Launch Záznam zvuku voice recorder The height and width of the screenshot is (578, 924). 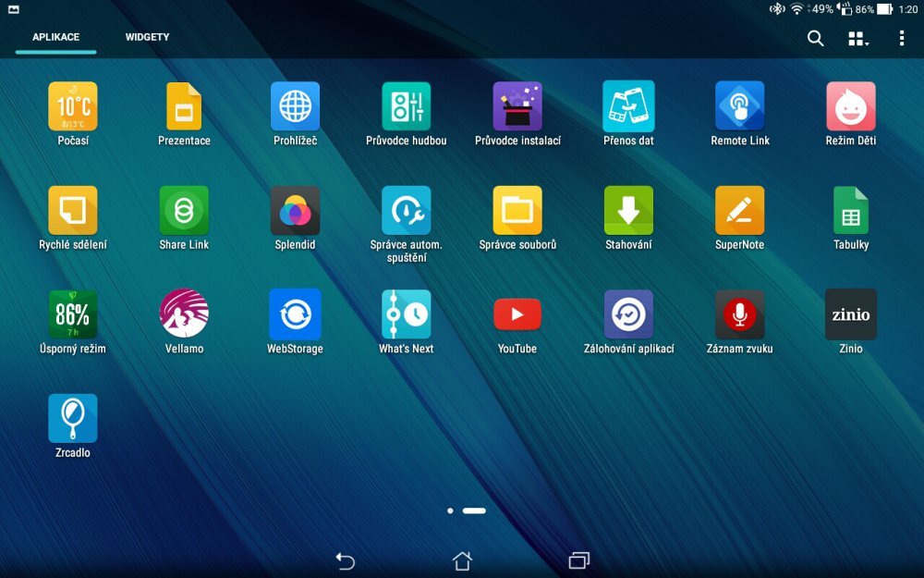pos(739,314)
